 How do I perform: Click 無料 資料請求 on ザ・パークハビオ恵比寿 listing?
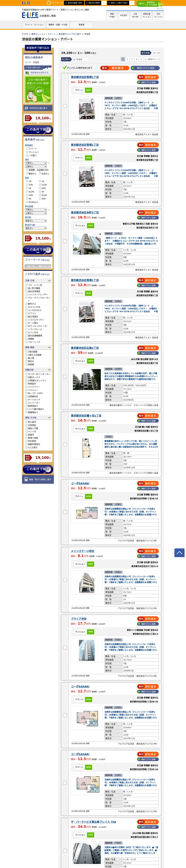148,822
